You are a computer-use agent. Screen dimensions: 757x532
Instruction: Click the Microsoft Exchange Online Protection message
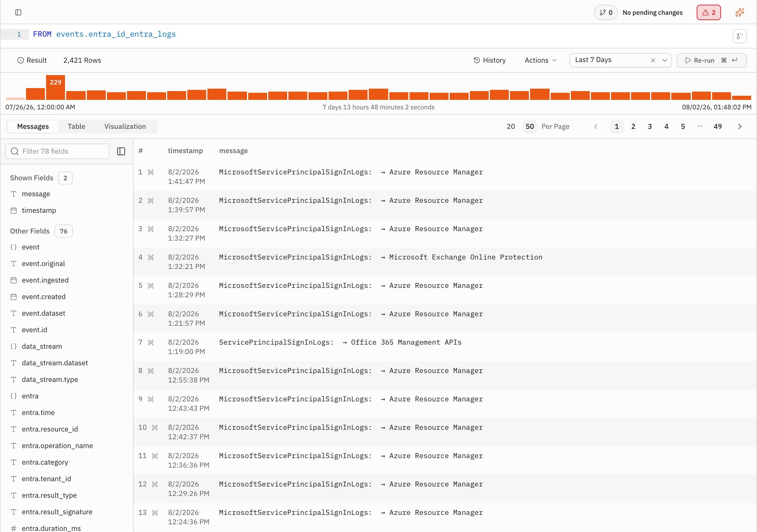point(381,257)
